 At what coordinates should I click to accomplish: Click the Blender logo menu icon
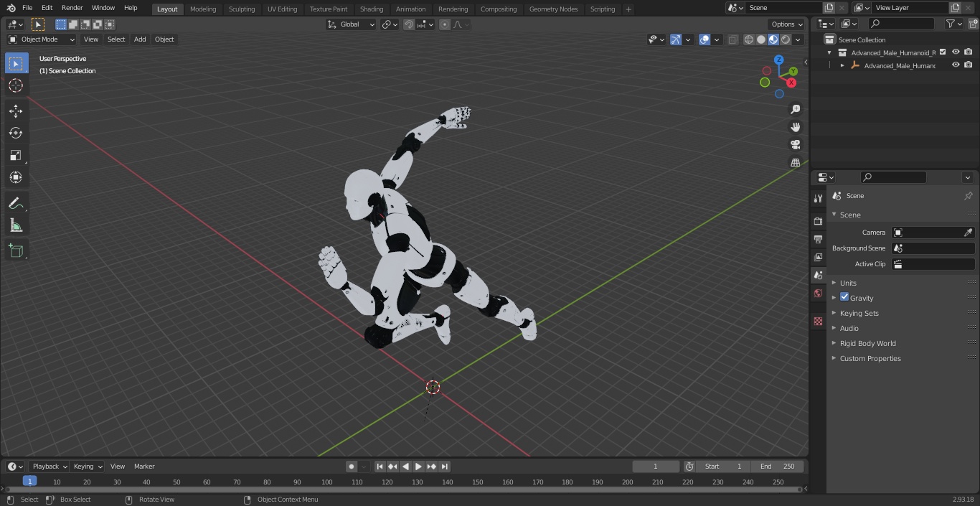pos(11,8)
